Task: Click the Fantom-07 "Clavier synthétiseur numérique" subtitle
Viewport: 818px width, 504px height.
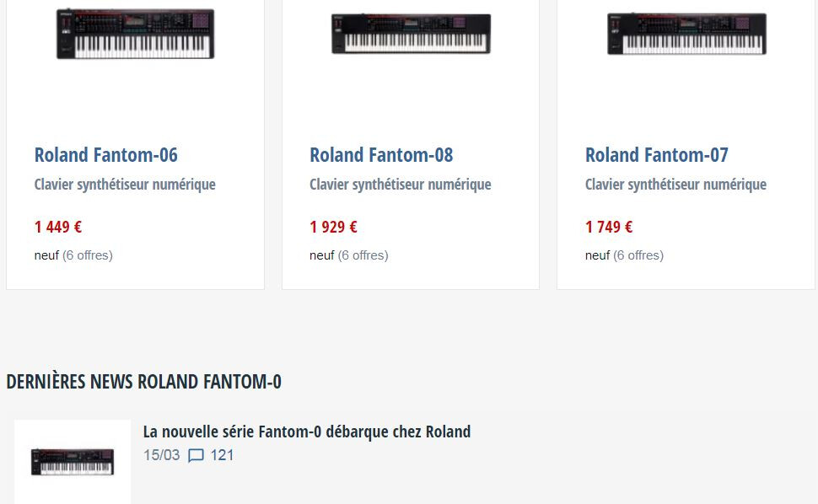Action: (675, 185)
